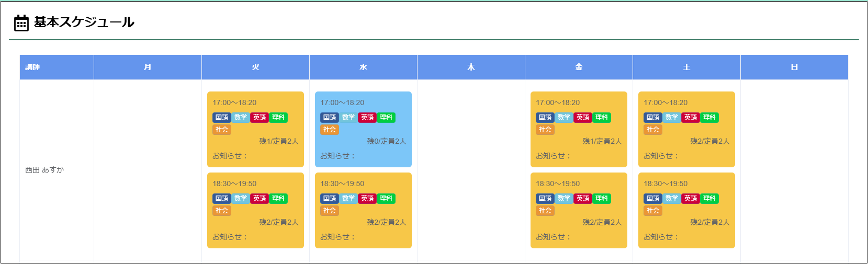Image resolution: width=868 pixels, height=264 pixels.
Task: Click the 日 column header
Action: pos(794,67)
